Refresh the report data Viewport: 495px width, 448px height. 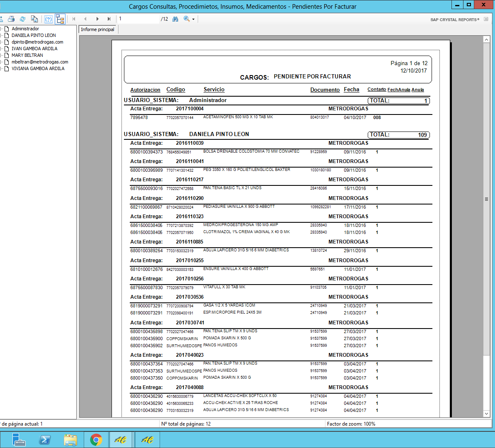pos(23,19)
